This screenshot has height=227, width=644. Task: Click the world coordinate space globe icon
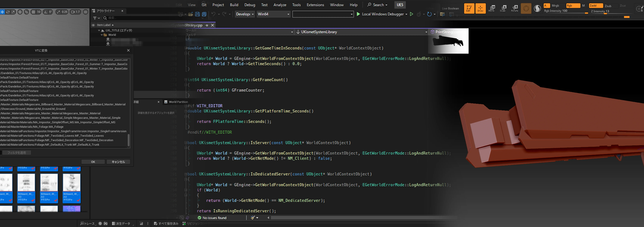(x=20, y=12)
